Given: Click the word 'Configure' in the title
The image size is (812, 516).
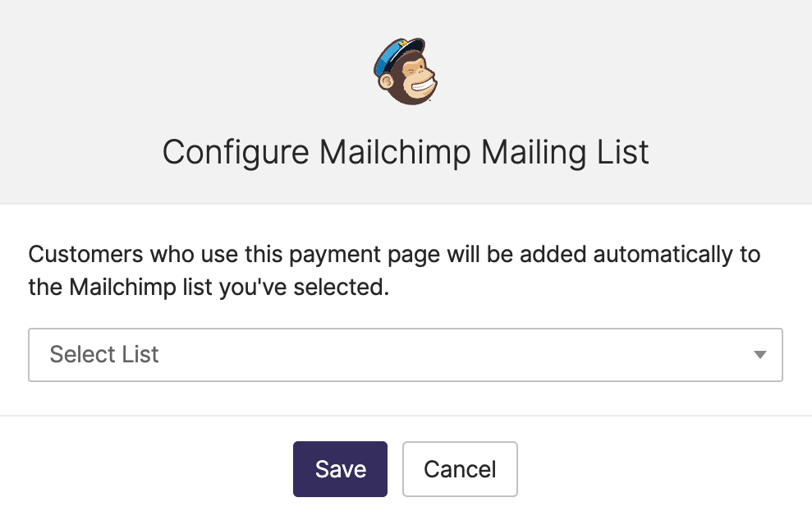Looking at the screenshot, I should coord(236,153).
